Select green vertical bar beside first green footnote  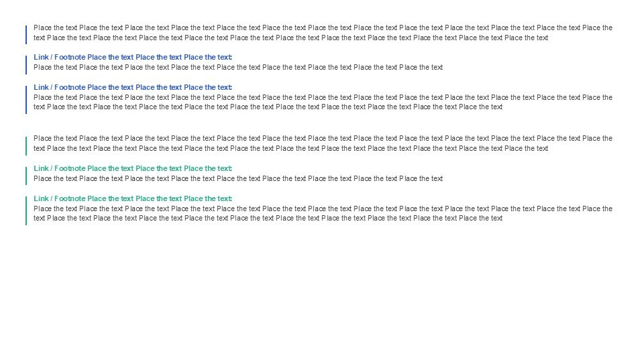pos(26,176)
